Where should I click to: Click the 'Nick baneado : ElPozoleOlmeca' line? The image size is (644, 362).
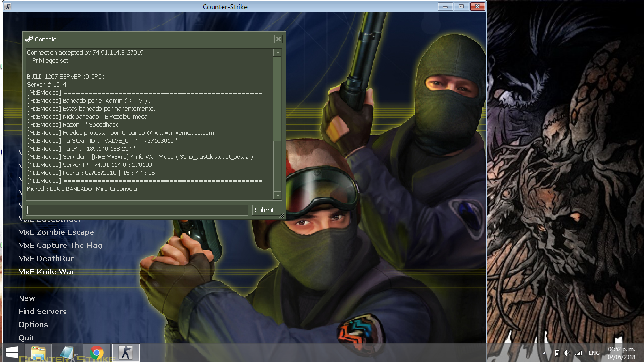tap(87, 117)
